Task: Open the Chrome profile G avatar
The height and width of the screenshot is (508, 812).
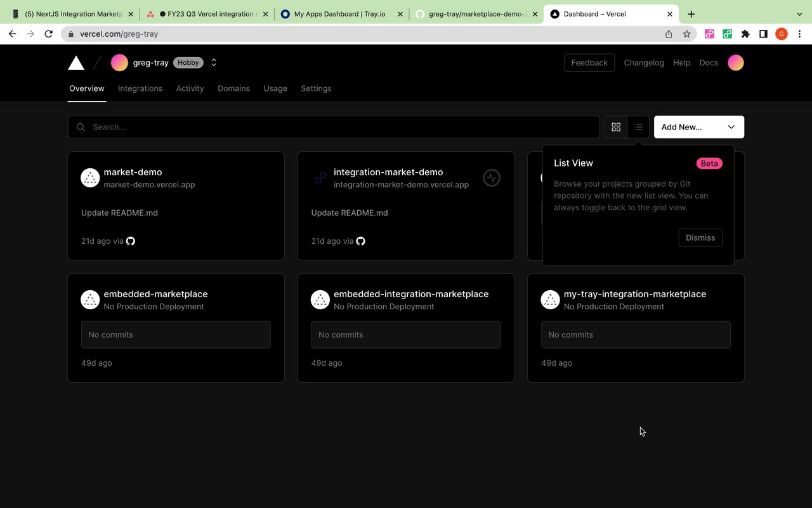Action: pos(782,34)
